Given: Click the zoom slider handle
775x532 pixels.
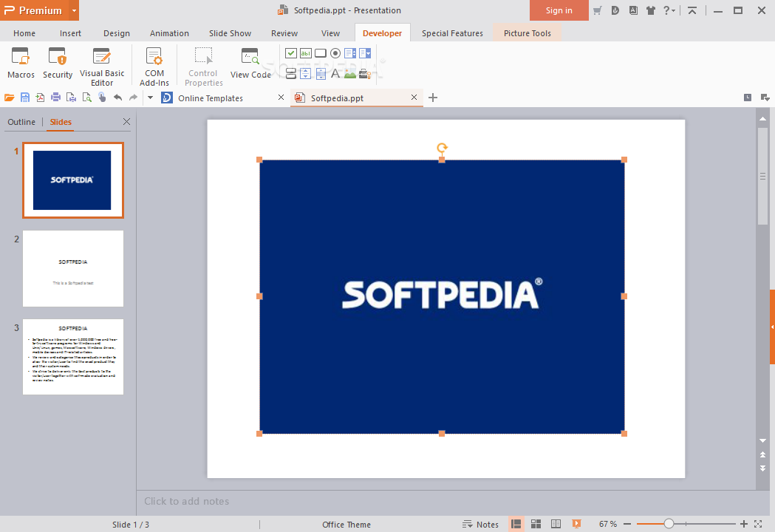Looking at the screenshot, I should coord(669,524).
